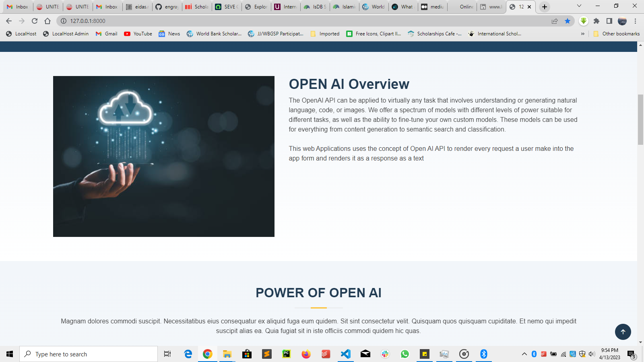This screenshot has height=362, width=644.
Task: Open the YouTube bookmark from bookmarks bar
Action: (x=138, y=34)
